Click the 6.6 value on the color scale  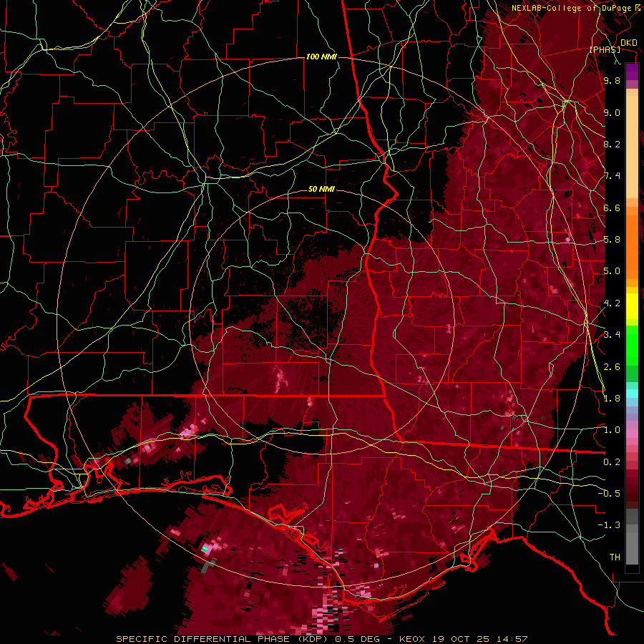pyautogui.click(x=612, y=208)
